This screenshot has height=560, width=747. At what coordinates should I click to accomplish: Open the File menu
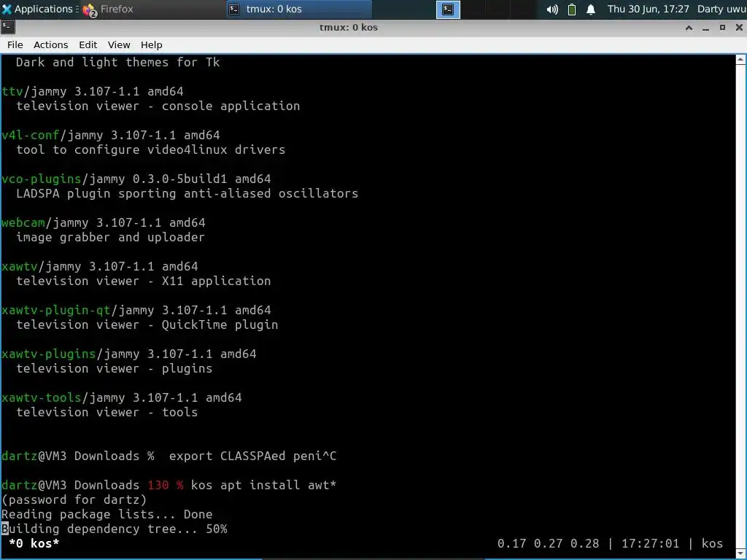pos(15,44)
